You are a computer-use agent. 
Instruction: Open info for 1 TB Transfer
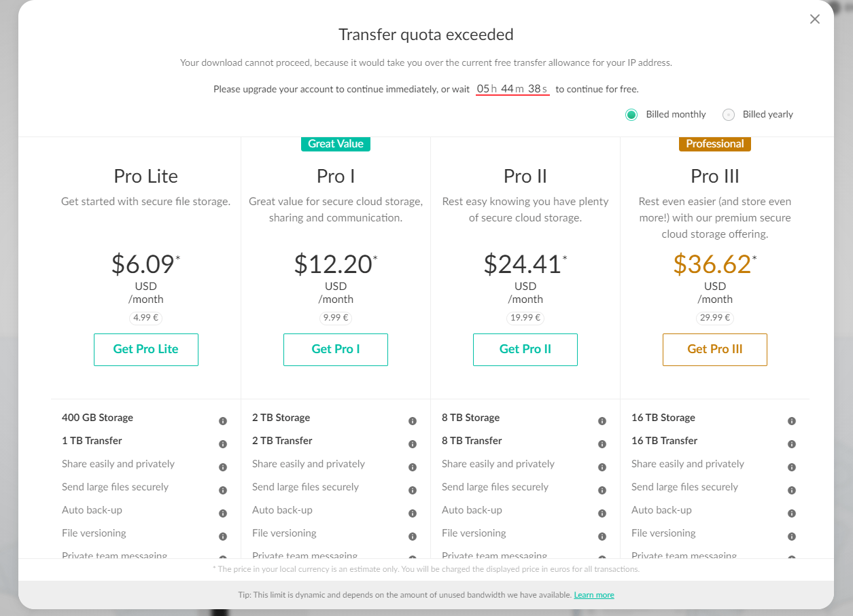coord(222,443)
